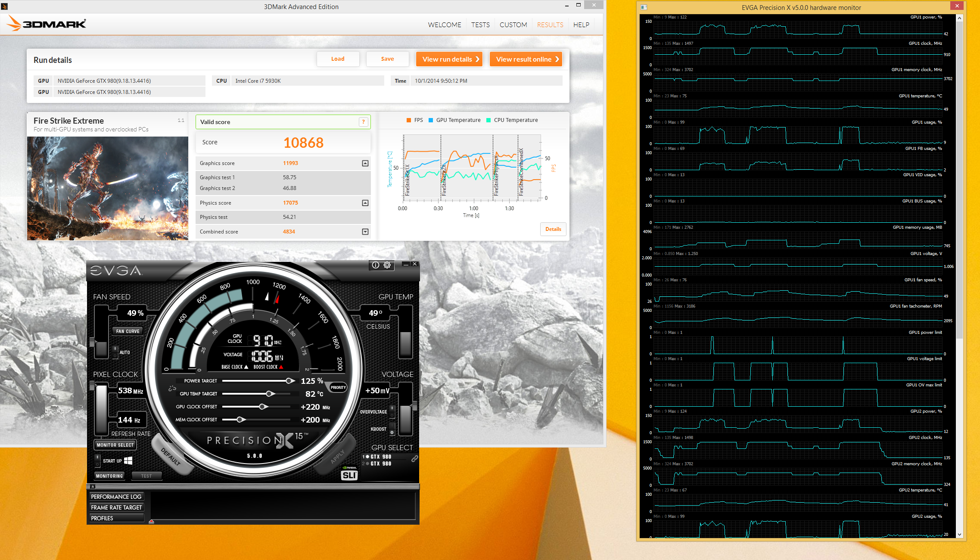Click the SLI logo badge

tap(349, 475)
